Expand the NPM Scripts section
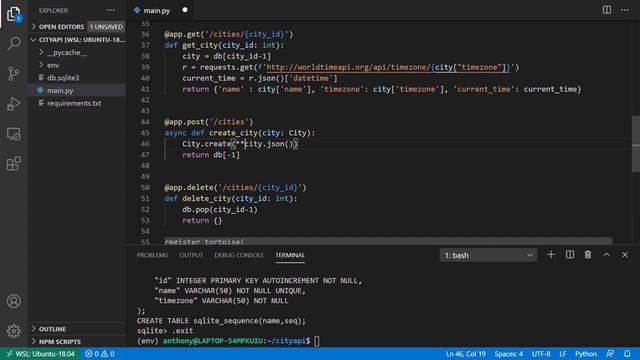Screen dimensions: 640x360 (x=77, y=342)
